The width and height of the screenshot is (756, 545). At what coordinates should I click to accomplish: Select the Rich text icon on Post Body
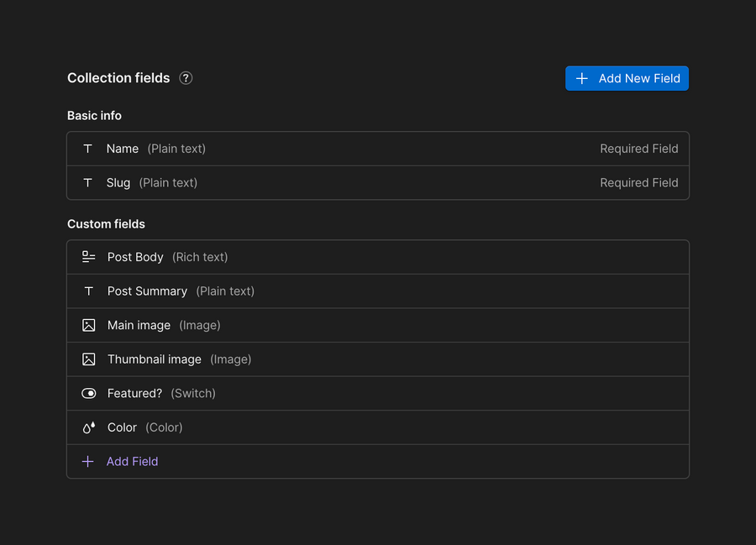click(88, 257)
